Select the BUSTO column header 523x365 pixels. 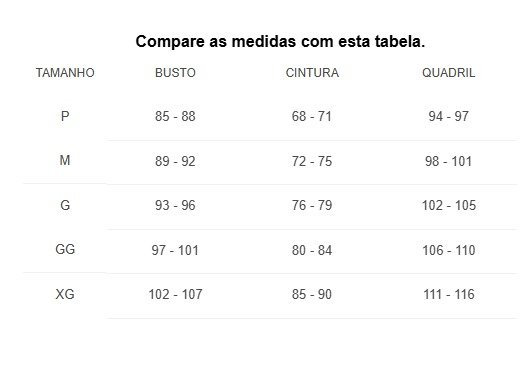175,73
